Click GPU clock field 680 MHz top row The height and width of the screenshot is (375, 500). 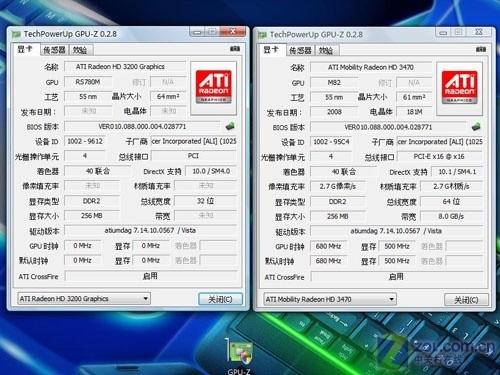[x=328, y=246]
